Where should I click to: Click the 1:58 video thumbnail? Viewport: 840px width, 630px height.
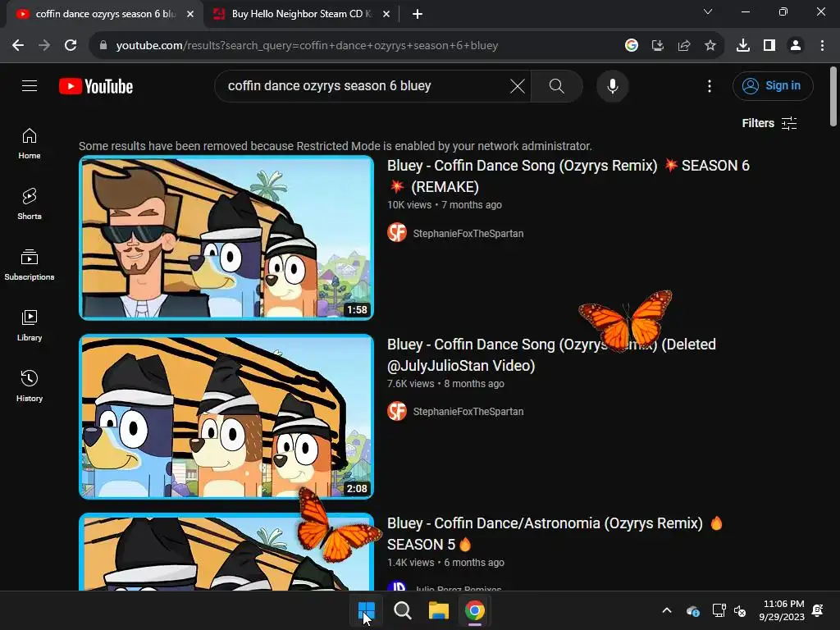[226, 238]
